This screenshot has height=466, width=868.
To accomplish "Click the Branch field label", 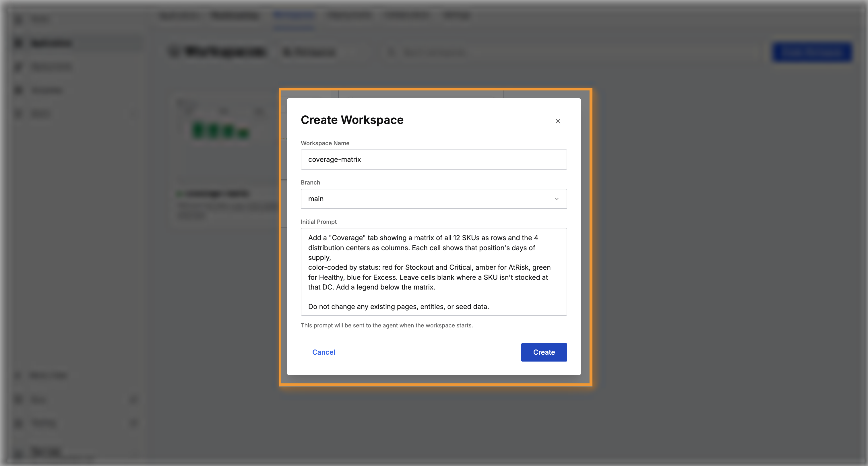I will pos(310,182).
